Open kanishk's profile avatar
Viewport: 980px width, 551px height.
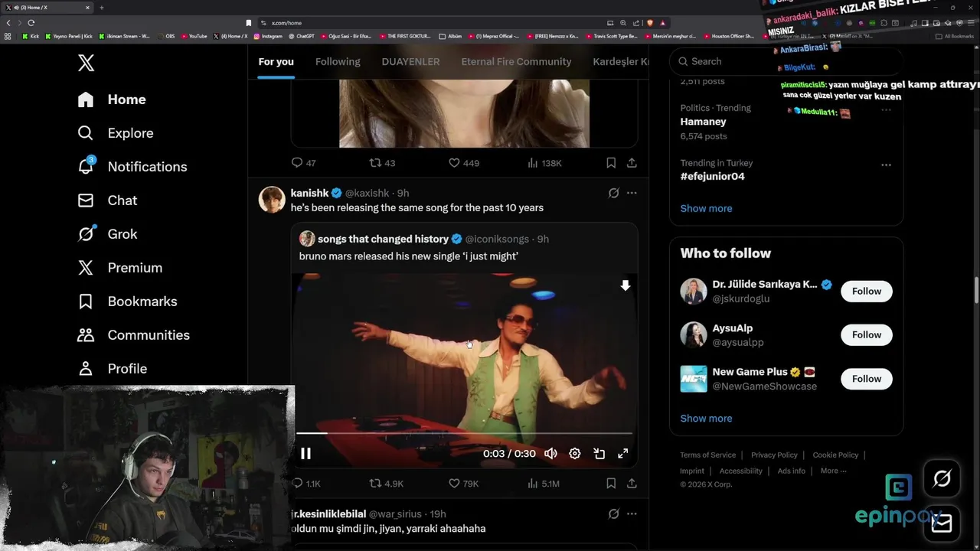(272, 199)
